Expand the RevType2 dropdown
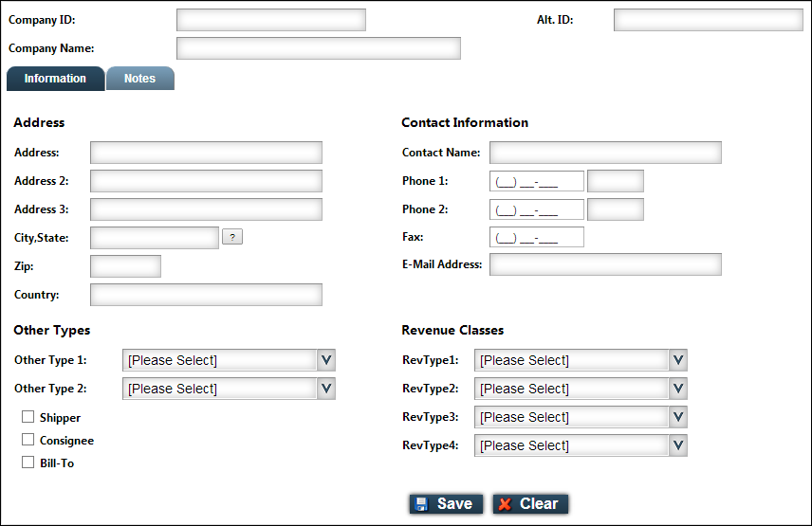 677,389
